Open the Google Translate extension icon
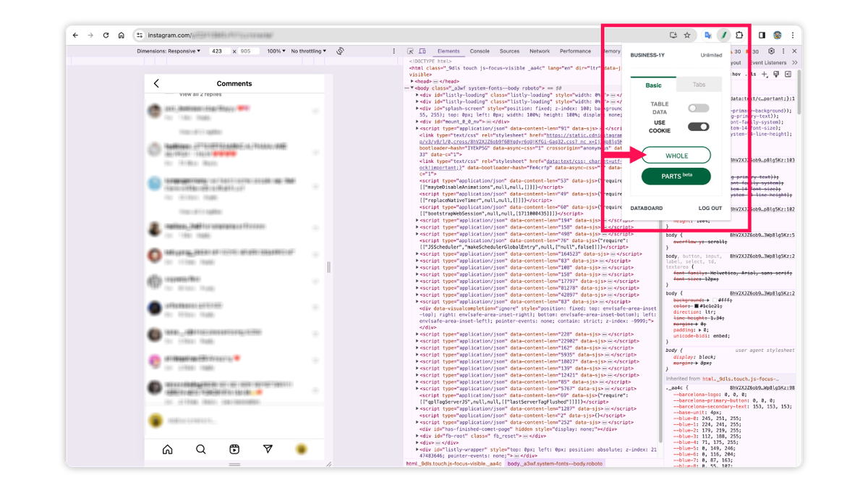This screenshot has height=493, width=868. [709, 35]
